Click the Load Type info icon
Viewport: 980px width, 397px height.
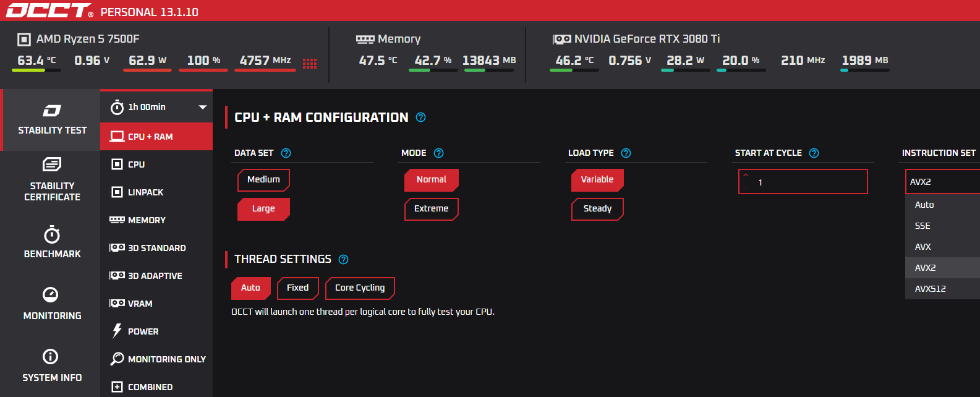point(626,153)
